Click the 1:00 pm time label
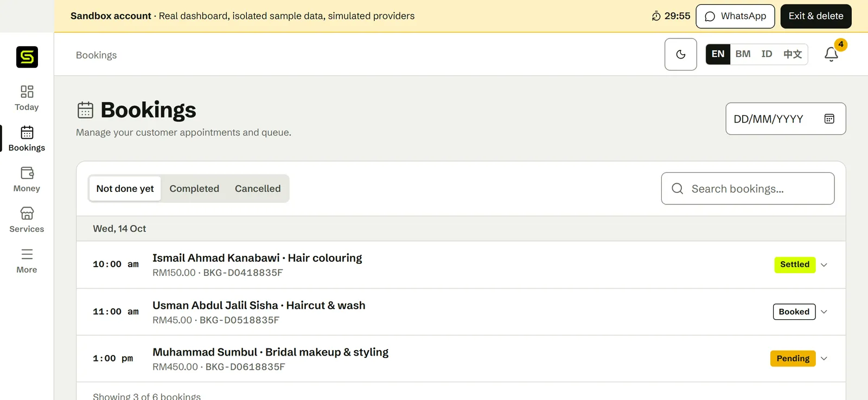The height and width of the screenshot is (400, 868). point(113,359)
